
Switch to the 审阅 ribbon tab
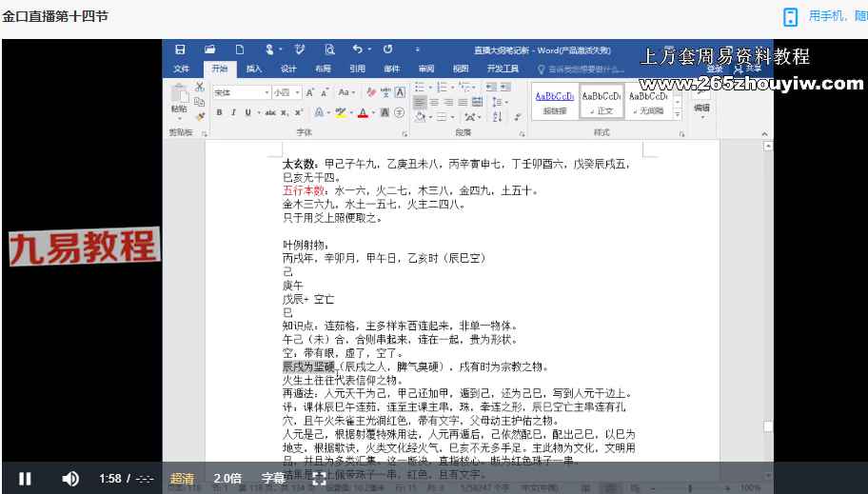click(x=426, y=69)
